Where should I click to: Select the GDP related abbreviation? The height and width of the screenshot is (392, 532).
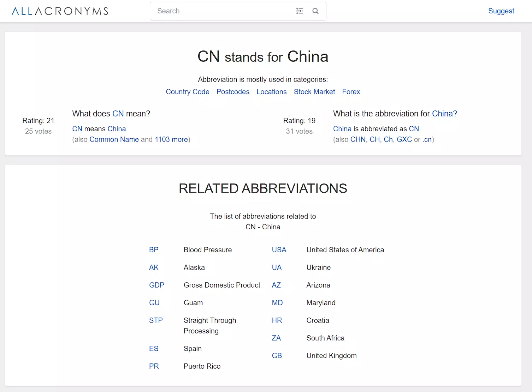coord(156,285)
